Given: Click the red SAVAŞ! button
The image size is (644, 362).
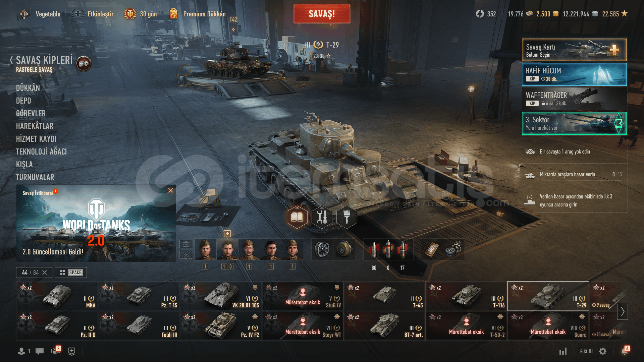Looking at the screenshot, I should pyautogui.click(x=322, y=14).
